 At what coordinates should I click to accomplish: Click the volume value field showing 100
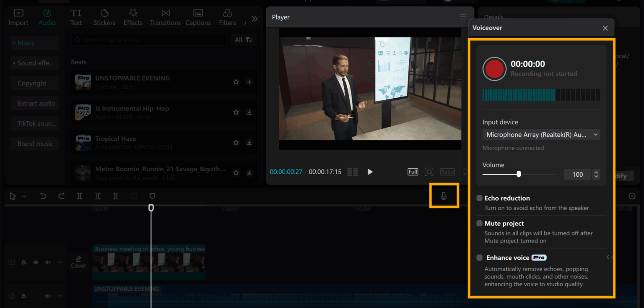point(577,174)
